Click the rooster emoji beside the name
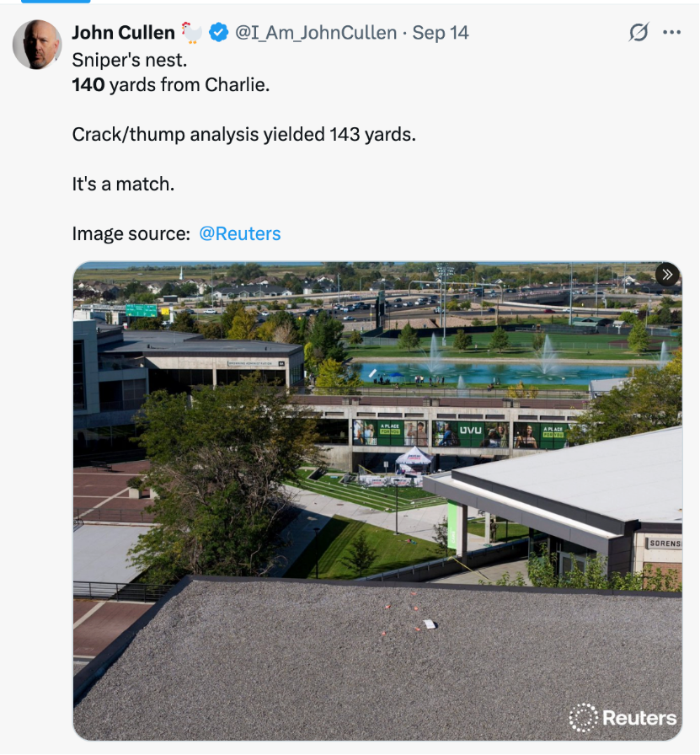The width and height of the screenshot is (700, 755). click(193, 33)
